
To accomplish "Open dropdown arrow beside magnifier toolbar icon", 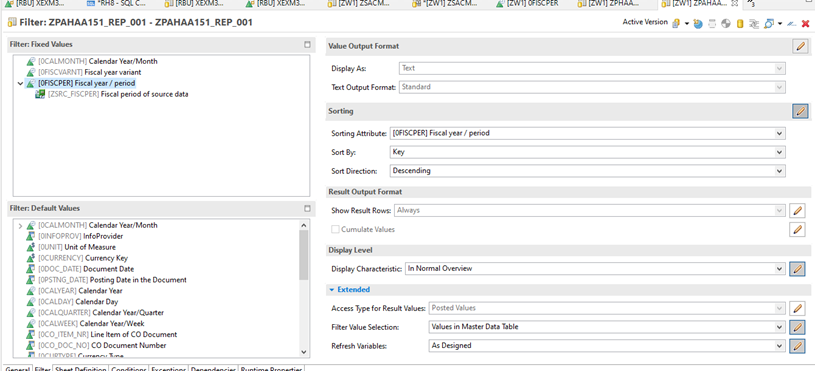I will pyautogui.click(x=780, y=24).
